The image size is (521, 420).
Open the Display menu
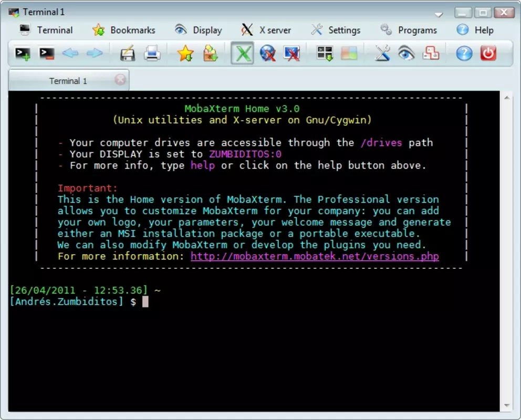pyautogui.click(x=199, y=30)
